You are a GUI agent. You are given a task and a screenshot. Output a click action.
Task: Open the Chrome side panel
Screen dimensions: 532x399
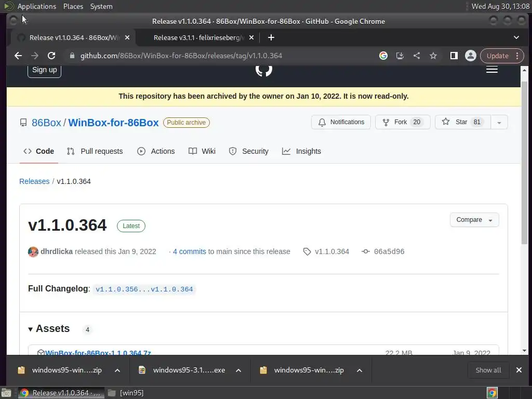[454, 56]
